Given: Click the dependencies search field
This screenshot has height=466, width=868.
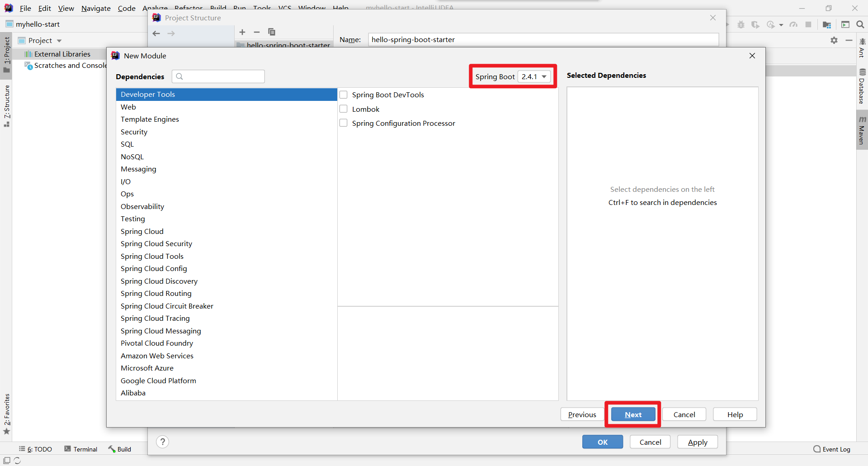Looking at the screenshot, I should click(218, 76).
